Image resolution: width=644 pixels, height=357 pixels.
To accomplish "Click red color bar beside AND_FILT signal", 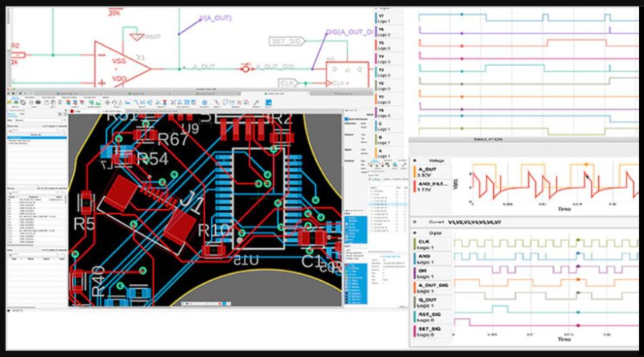I will pyautogui.click(x=415, y=186).
